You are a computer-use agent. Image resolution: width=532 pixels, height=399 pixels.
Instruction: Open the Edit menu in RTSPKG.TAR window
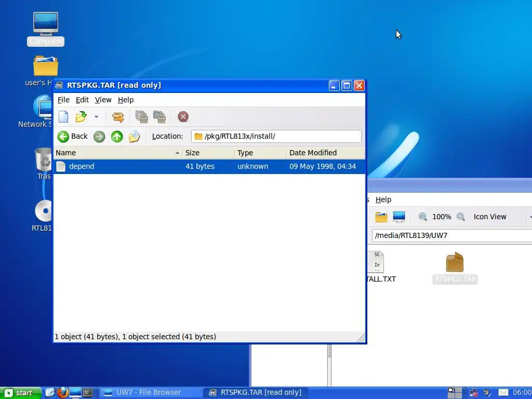point(82,100)
